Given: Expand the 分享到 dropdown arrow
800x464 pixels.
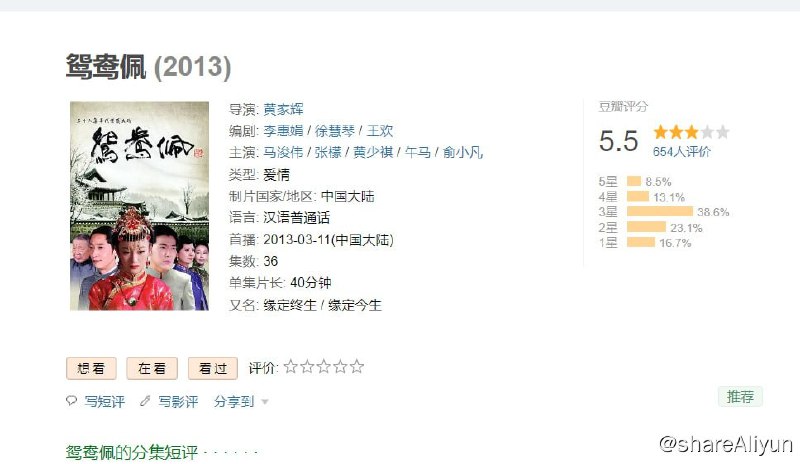Looking at the screenshot, I should coord(265,402).
